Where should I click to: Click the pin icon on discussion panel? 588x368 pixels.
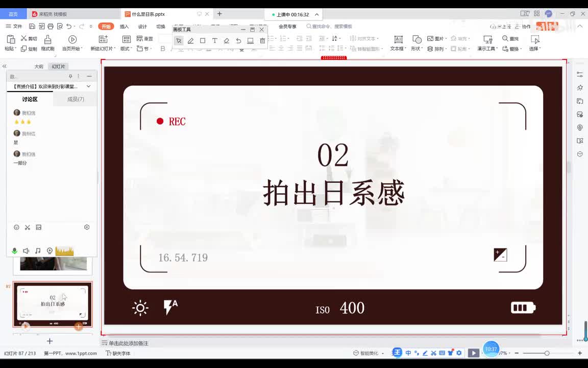click(x=70, y=76)
